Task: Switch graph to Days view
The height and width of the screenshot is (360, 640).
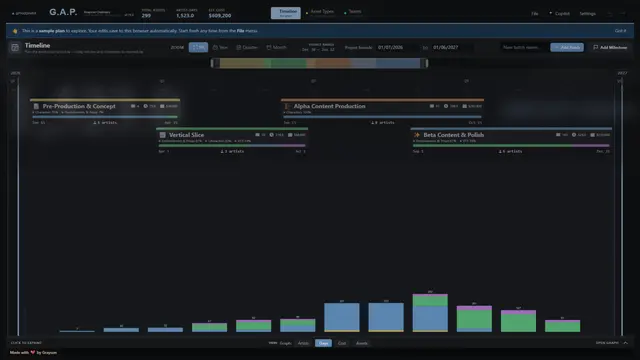Action: (323, 343)
